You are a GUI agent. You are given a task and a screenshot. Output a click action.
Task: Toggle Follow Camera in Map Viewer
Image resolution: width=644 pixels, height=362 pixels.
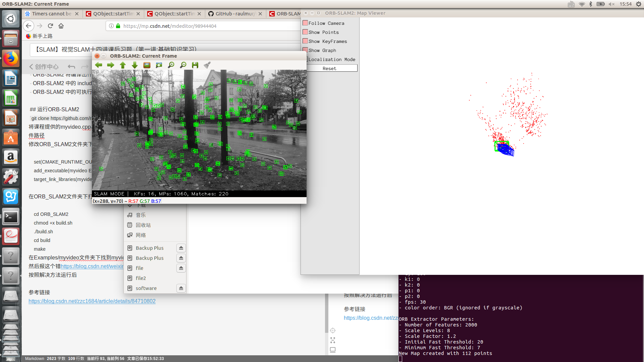pos(305,23)
